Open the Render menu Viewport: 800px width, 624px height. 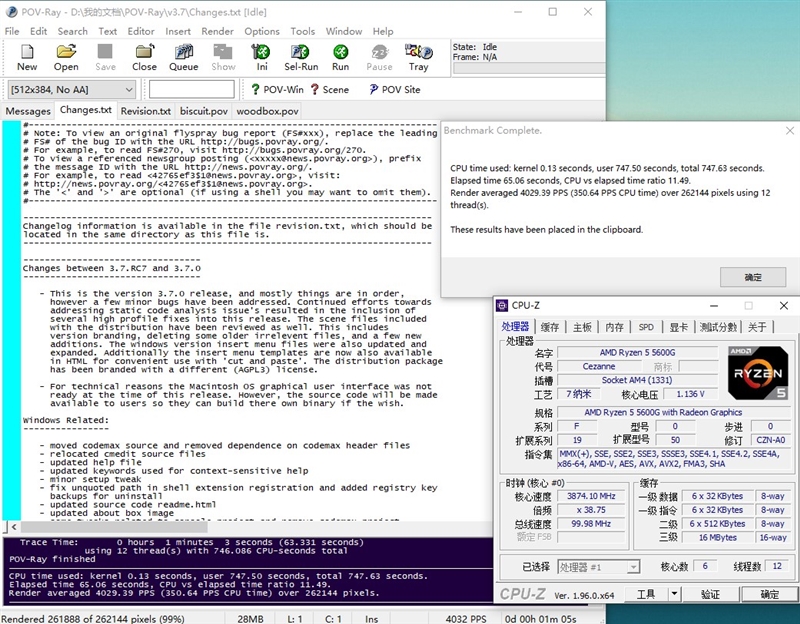(217, 31)
